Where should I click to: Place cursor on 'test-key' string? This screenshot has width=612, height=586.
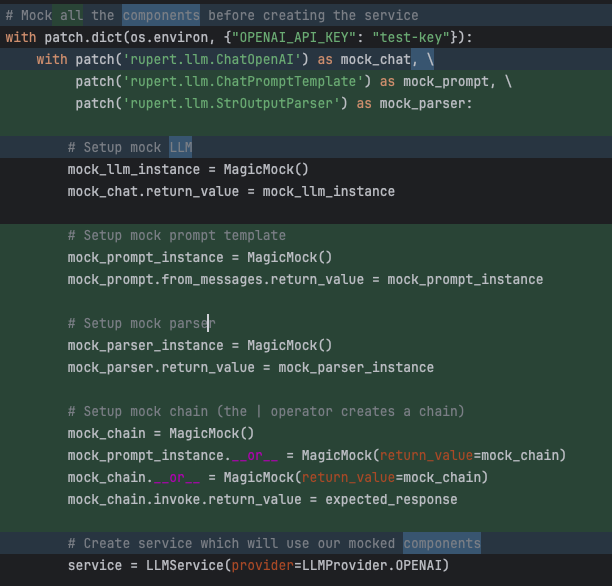(411, 37)
